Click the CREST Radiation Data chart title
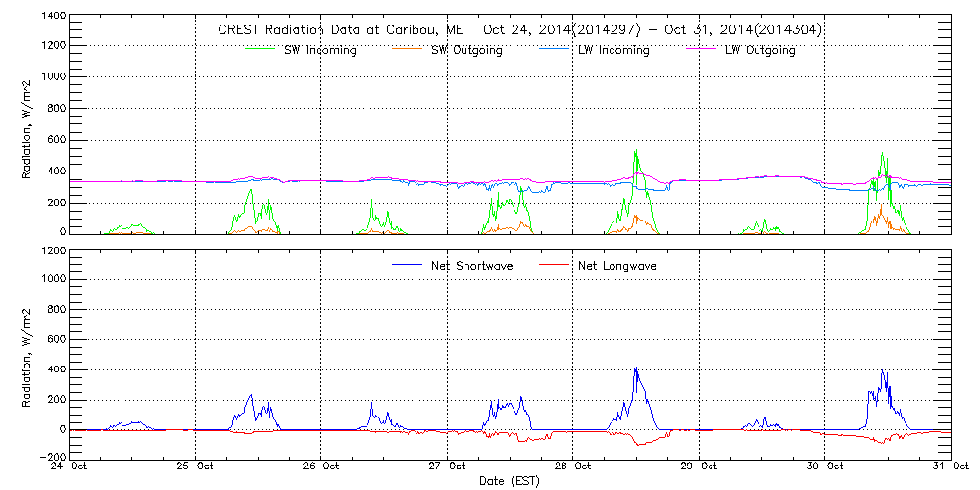 (519, 29)
